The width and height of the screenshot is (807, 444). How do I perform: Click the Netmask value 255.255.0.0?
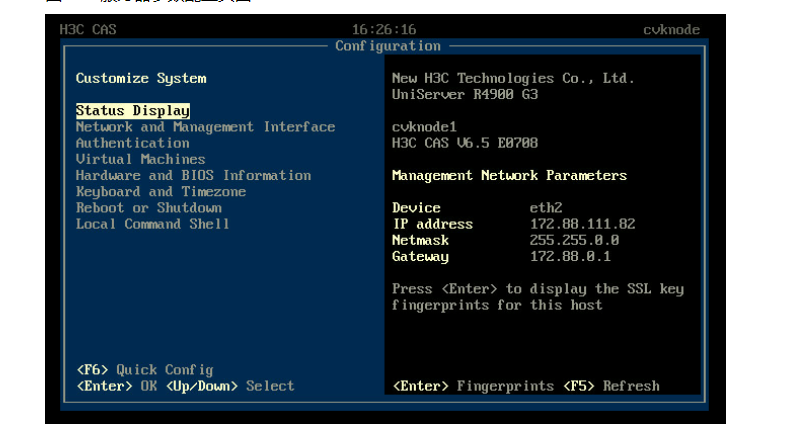click(x=574, y=240)
